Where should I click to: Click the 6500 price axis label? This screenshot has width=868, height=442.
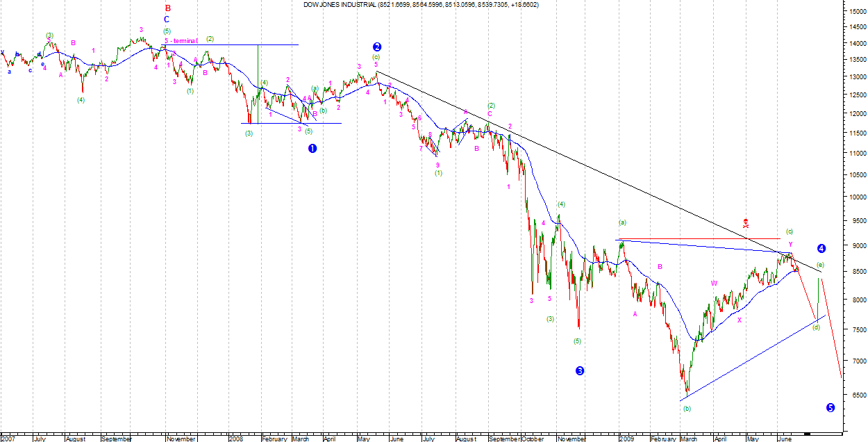pos(854,394)
